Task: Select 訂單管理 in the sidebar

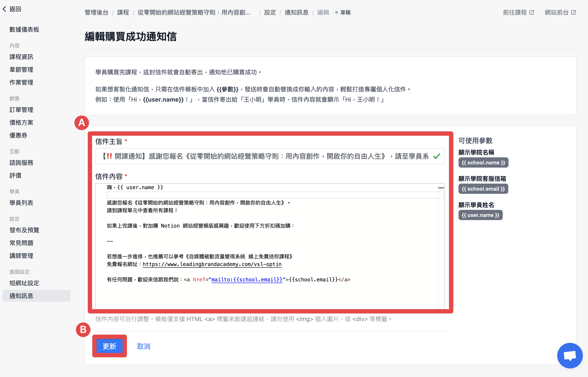Action: pos(21,110)
